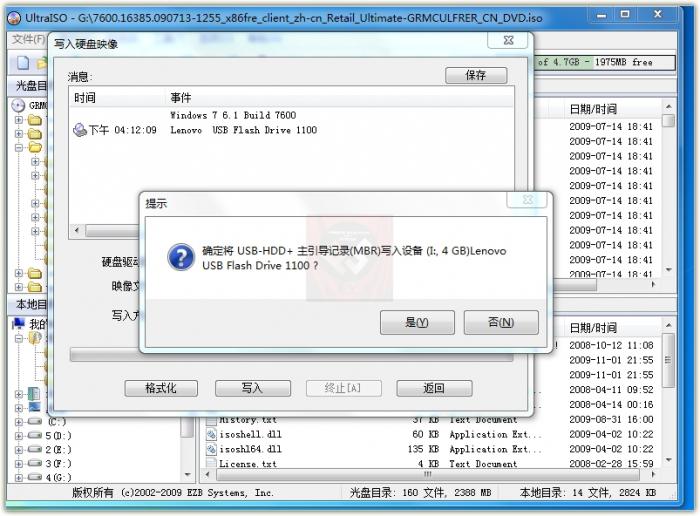Screen dimensions: 700x516
Task: Close the 提示 prompt dialog
Action: click(x=527, y=200)
